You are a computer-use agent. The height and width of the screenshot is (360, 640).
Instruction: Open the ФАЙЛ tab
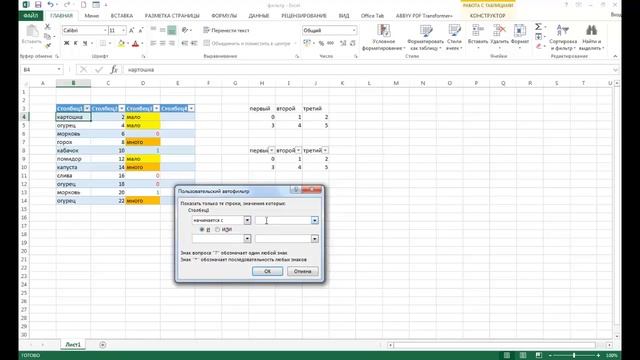click(31, 16)
